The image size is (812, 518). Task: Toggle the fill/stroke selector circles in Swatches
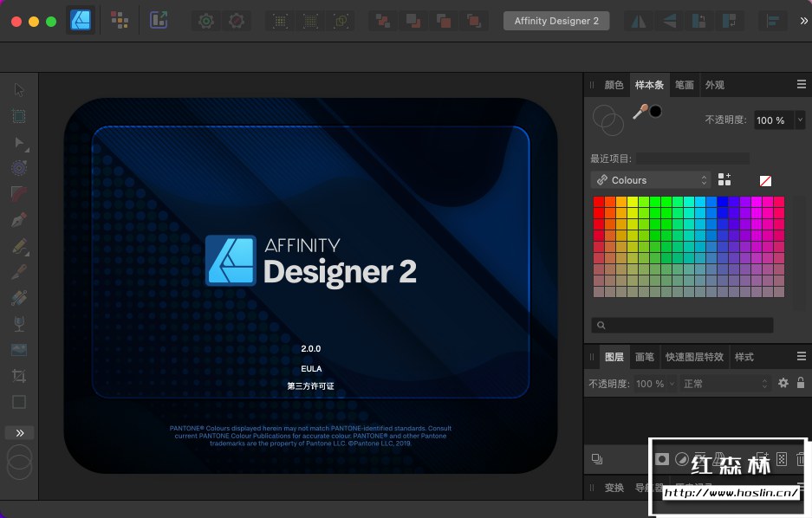coord(608,120)
